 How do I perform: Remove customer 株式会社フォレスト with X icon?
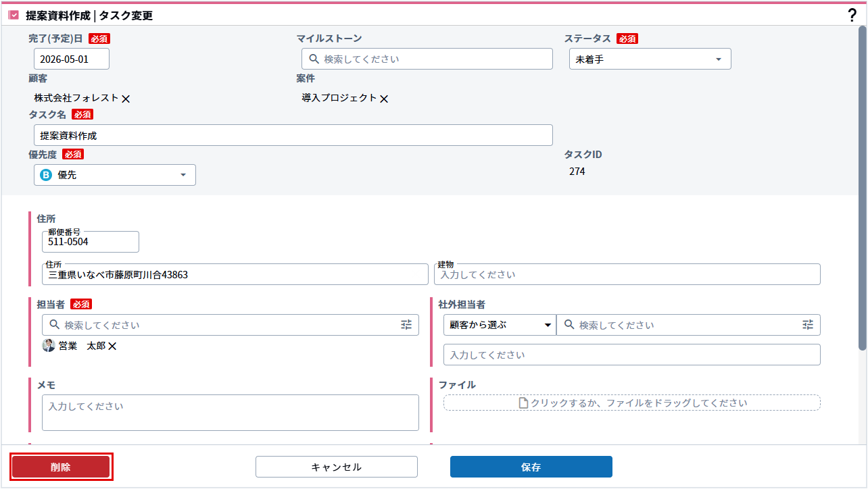click(126, 99)
